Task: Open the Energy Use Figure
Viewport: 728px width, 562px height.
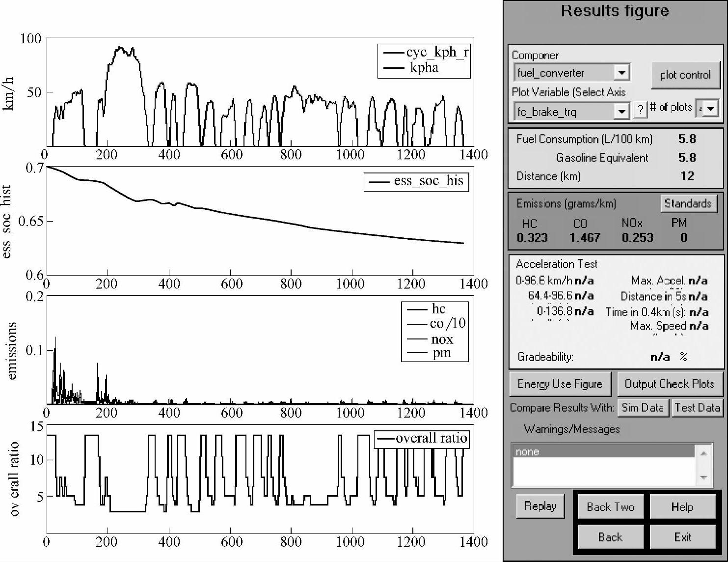Action: [x=560, y=384]
